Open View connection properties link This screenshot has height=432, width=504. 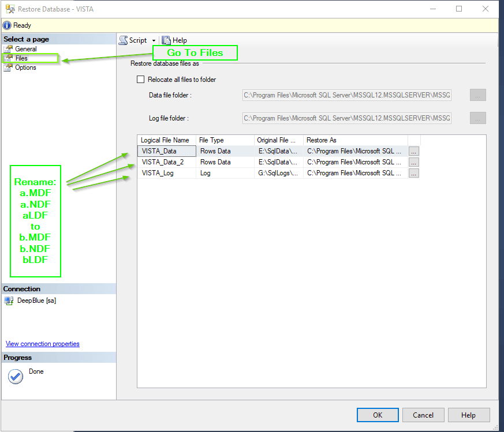tap(43, 344)
